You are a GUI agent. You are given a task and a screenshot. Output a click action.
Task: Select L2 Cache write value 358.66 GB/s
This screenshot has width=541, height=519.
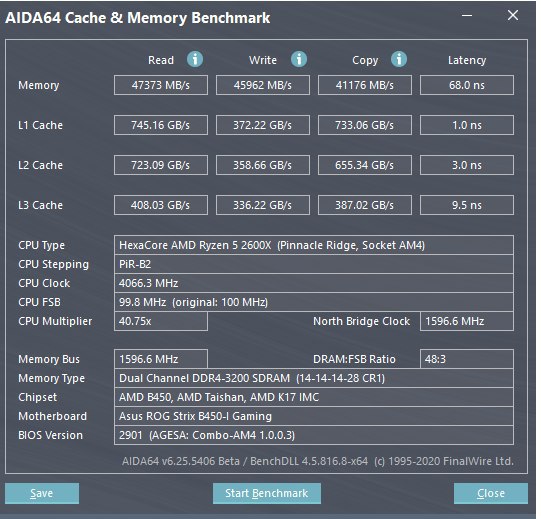point(263,165)
